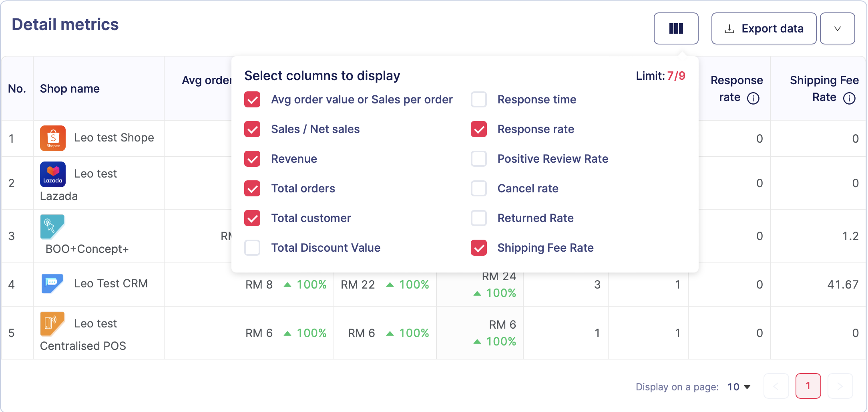Click the Shopee shop logo icon
This screenshot has height=412, width=868.
(x=53, y=138)
